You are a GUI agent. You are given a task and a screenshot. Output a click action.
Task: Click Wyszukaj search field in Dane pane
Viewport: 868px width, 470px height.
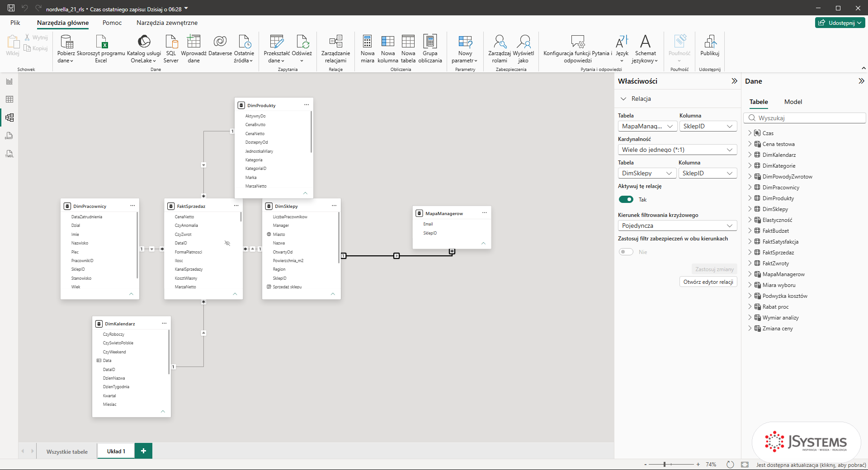(x=805, y=118)
